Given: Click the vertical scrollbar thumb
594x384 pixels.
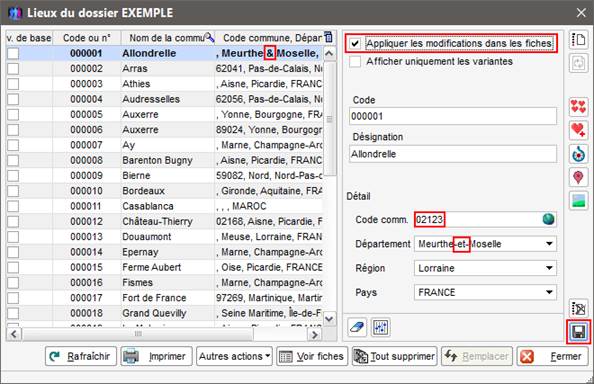Looking at the screenshot, I should pyautogui.click(x=330, y=119).
